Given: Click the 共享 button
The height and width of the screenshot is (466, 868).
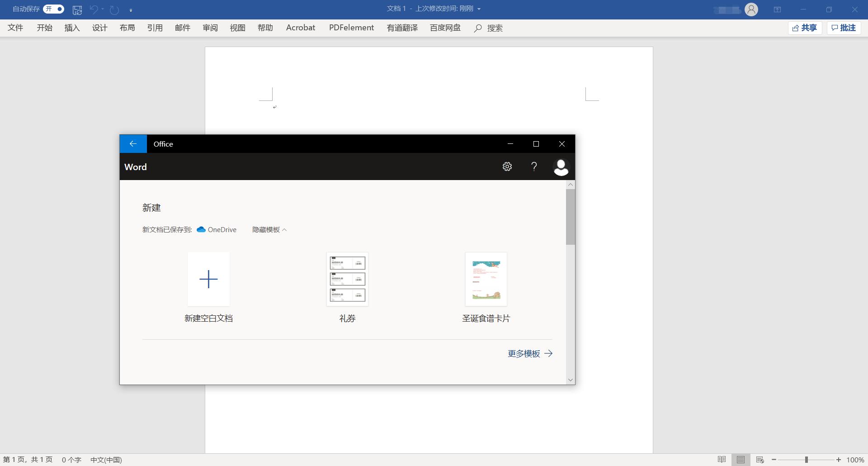Looking at the screenshot, I should tap(805, 28).
